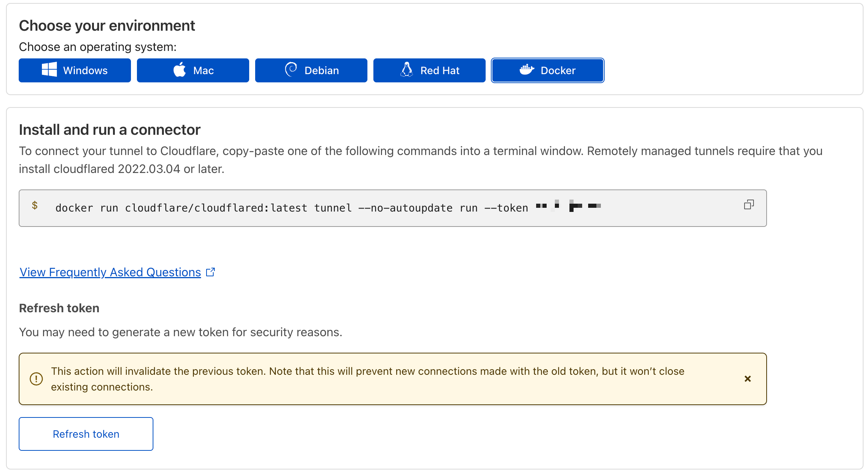Pick the Debian environment option
The width and height of the screenshot is (868, 474).
311,70
